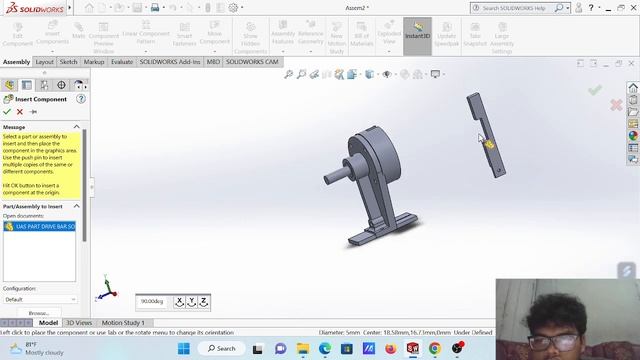Click PropertyManager vertical scrollbar
640x360 pixels.
pyautogui.click(x=84, y=186)
